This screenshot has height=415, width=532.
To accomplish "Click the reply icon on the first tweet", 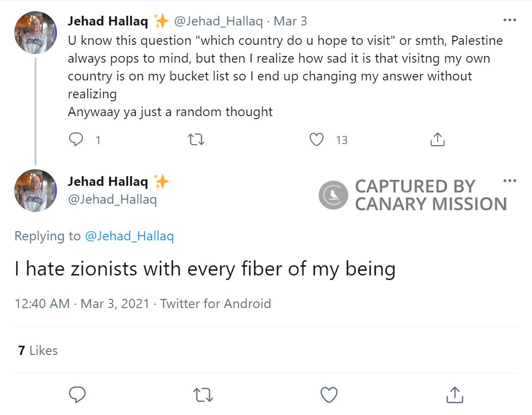I will point(76,140).
